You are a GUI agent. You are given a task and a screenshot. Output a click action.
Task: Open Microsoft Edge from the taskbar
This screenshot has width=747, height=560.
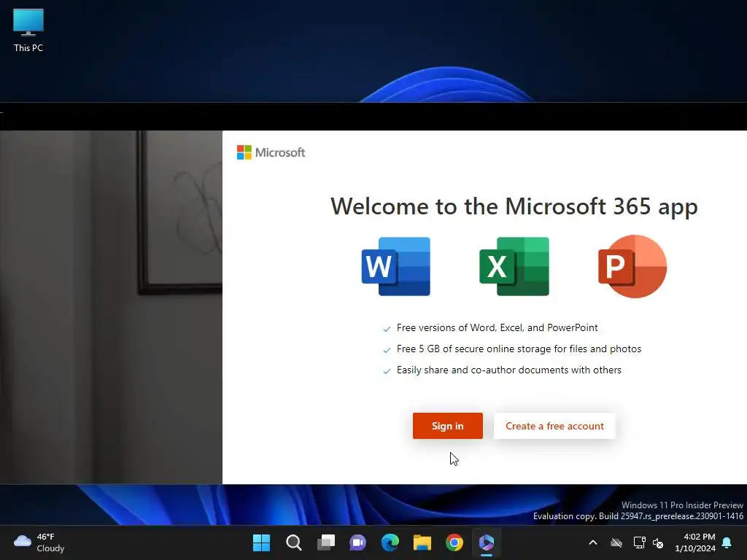pos(390,542)
